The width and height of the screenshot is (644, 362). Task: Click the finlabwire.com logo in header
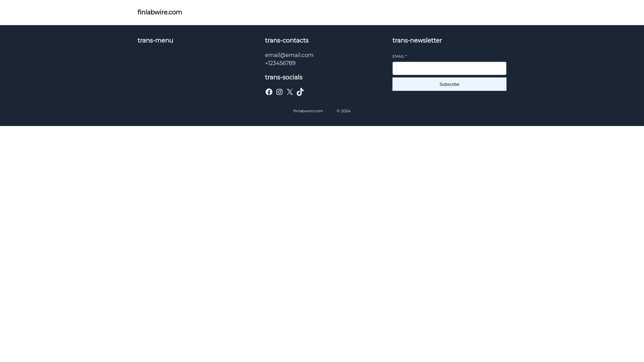[x=160, y=12]
